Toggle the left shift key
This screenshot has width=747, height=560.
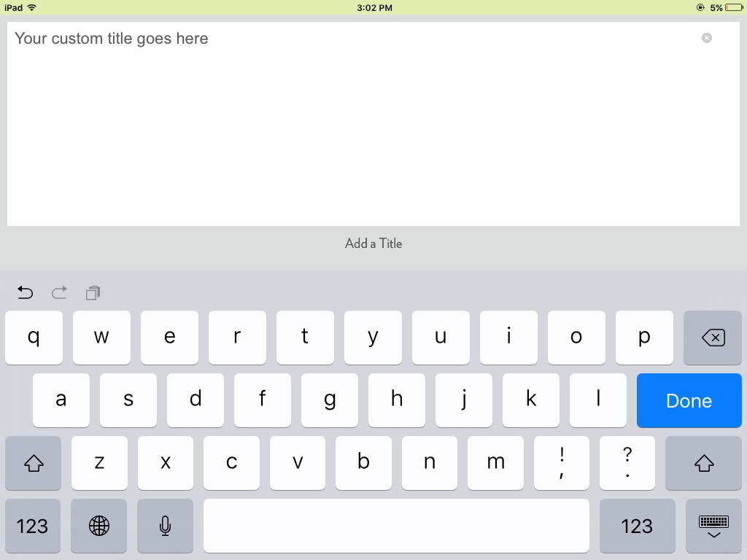point(34,463)
